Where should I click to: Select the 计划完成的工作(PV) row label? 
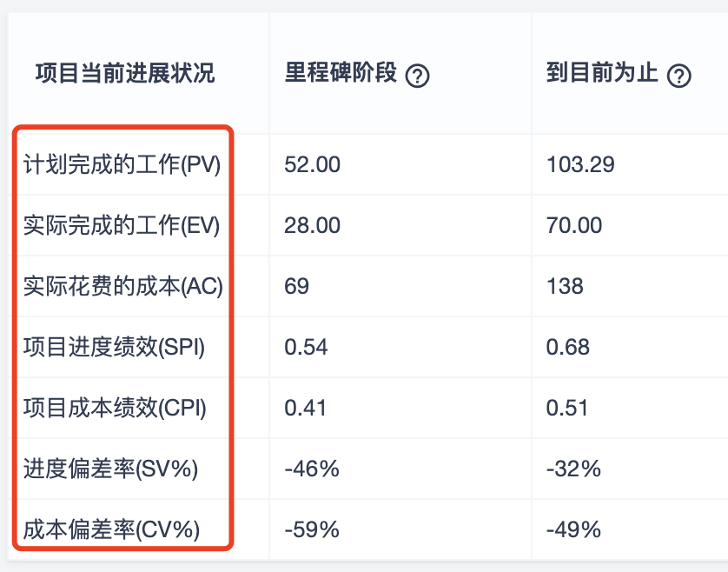pyautogui.click(x=122, y=164)
